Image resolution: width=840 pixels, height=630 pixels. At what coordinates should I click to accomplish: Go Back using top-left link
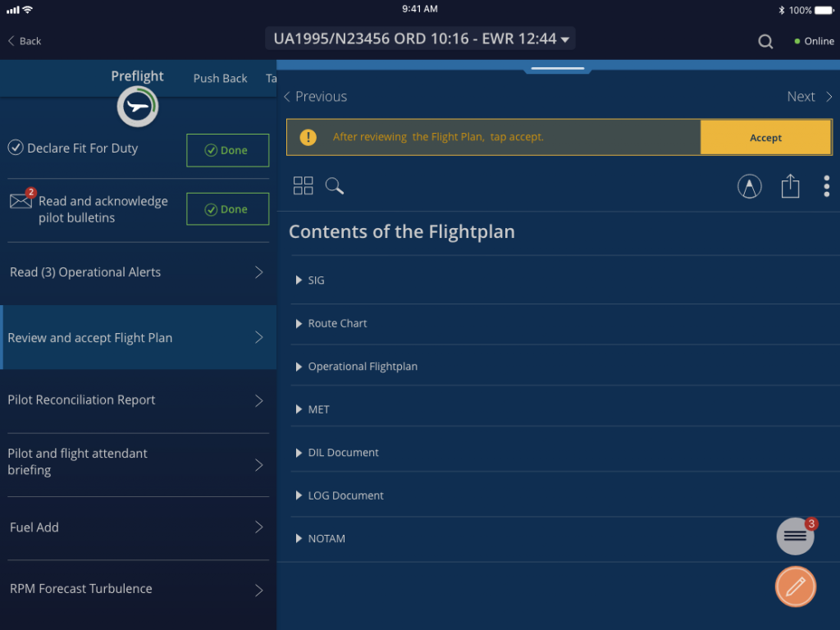tap(25, 41)
